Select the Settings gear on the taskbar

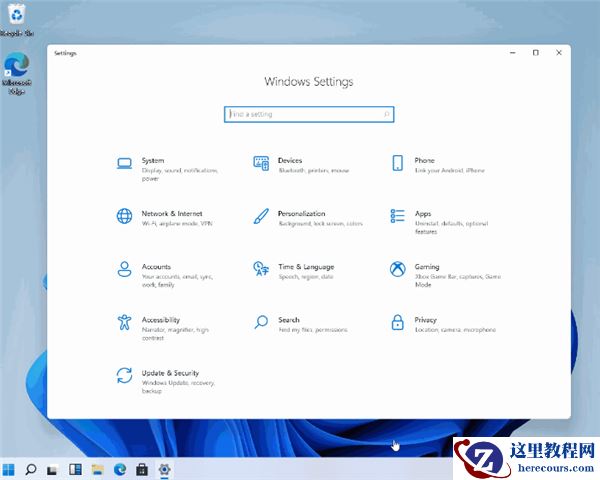(165, 469)
